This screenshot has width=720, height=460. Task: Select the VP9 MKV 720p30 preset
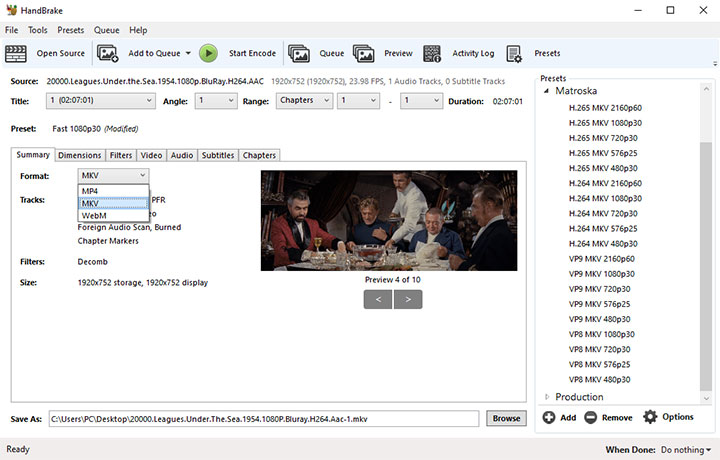(599, 289)
